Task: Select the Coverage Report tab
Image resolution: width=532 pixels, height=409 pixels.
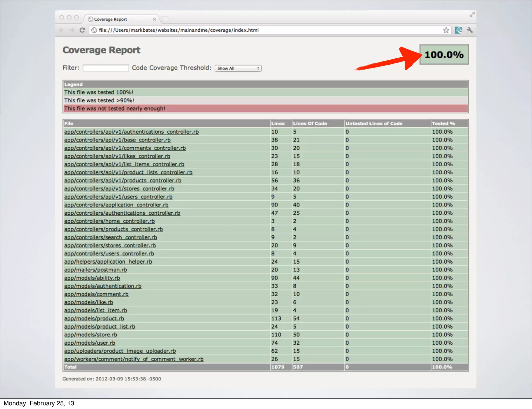Action: coord(110,19)
